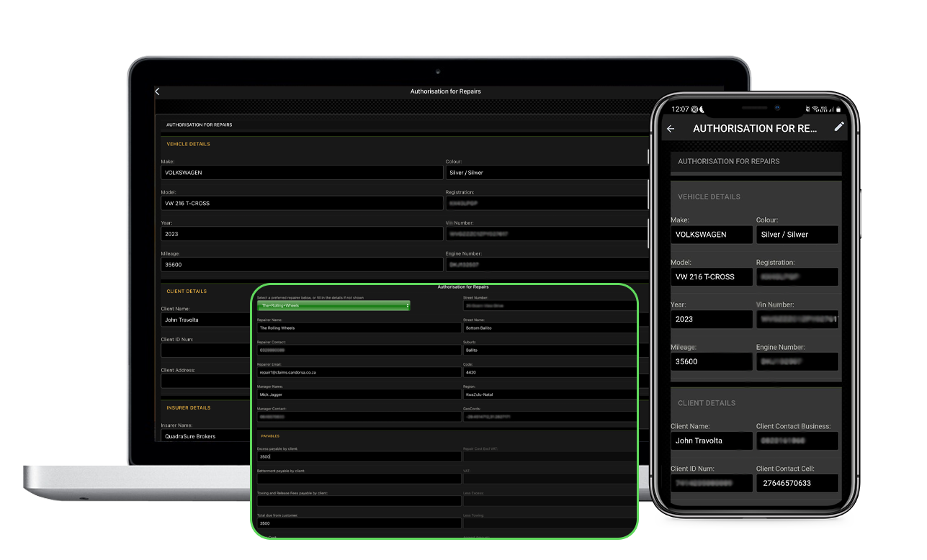Click the Repairer Name field containing The Rolling Wheels
Image resolution: width=927 pixels, height=560 pixels.
[358, 328]
